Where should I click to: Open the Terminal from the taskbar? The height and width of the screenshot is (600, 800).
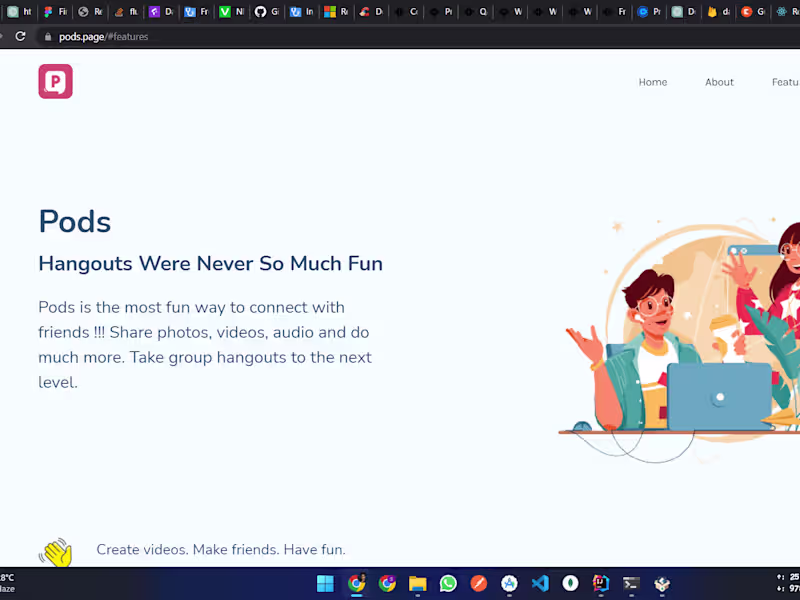tap(631, 583)
